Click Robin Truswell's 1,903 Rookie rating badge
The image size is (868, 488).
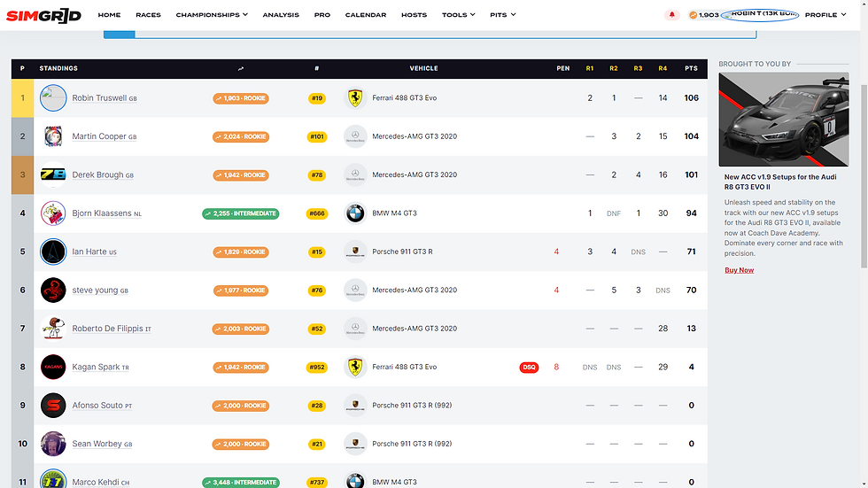241,98
